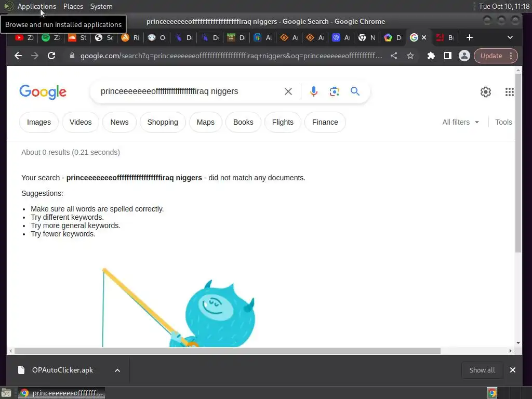Image resolution: width=532 pixels, height=399 pixels.
Task: Reload the current page
Action: click(51, 56)
